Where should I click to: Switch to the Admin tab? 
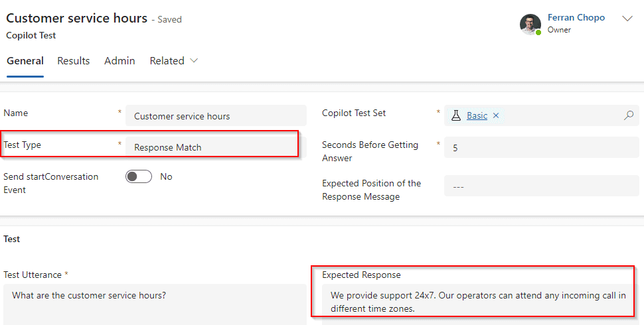[x=120, y=61]
